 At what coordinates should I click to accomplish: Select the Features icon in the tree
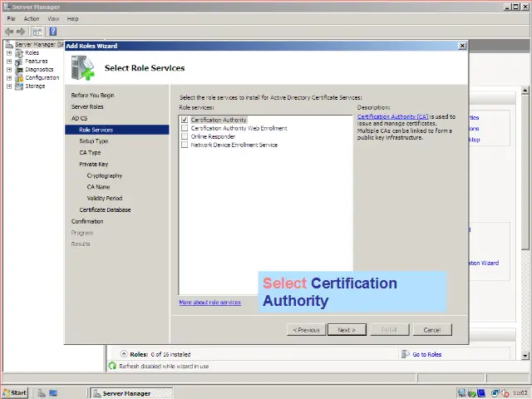19,62
